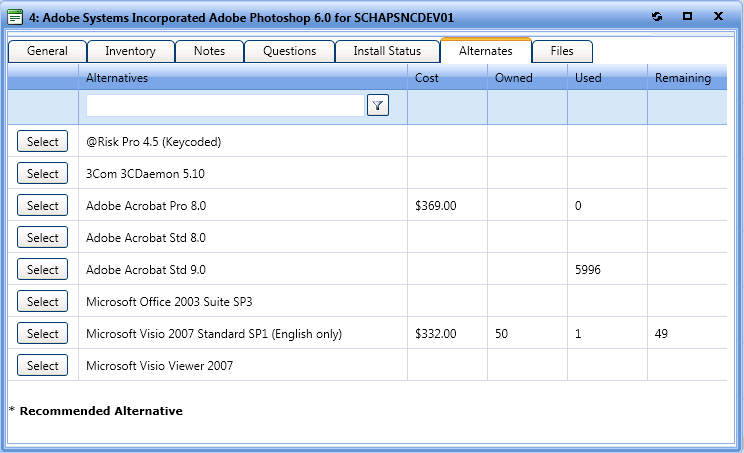Screen dimensions: 744x453
Task: Click the Used value 0 for Acrobat Pro
Action: [578, 205]
